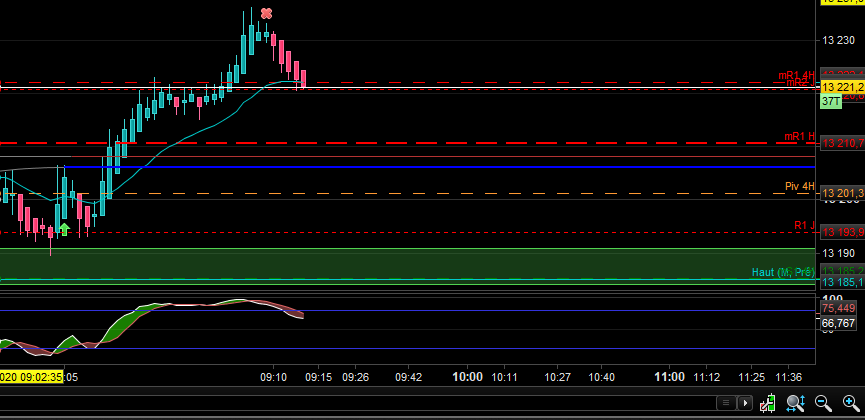Screen dimensions: 865x420
Task: Click the 10:40 time axis label
Action: (601, 378)
